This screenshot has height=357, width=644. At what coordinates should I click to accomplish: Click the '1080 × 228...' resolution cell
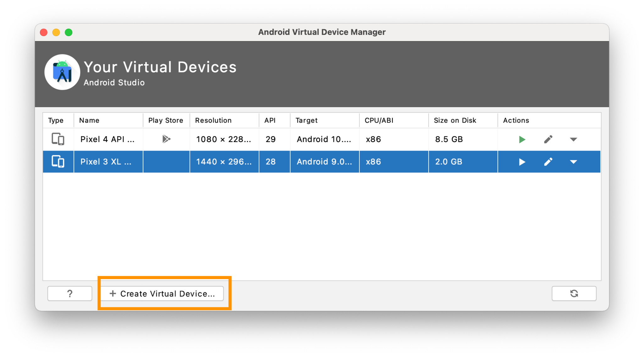coord(224,139)
